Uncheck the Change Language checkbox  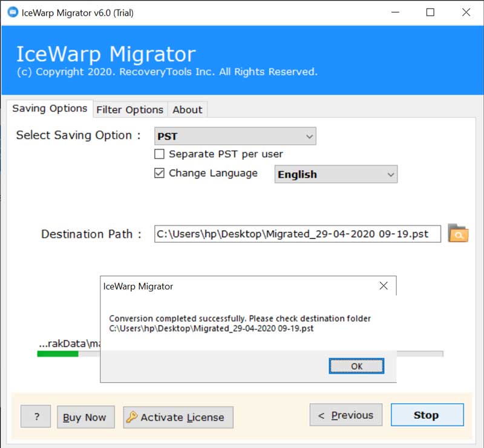pyautogui.click(x=159, y=173)
